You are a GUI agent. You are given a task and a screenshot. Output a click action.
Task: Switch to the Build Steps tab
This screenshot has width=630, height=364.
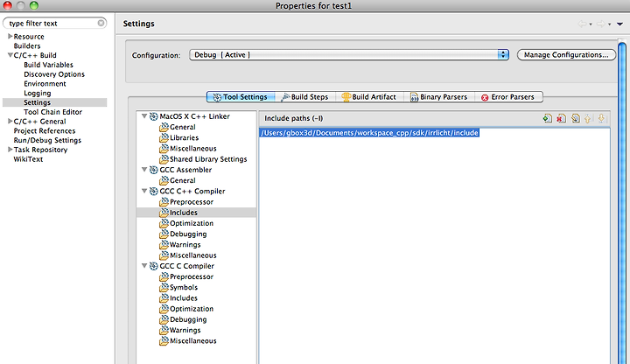click(x=305, y=97)
